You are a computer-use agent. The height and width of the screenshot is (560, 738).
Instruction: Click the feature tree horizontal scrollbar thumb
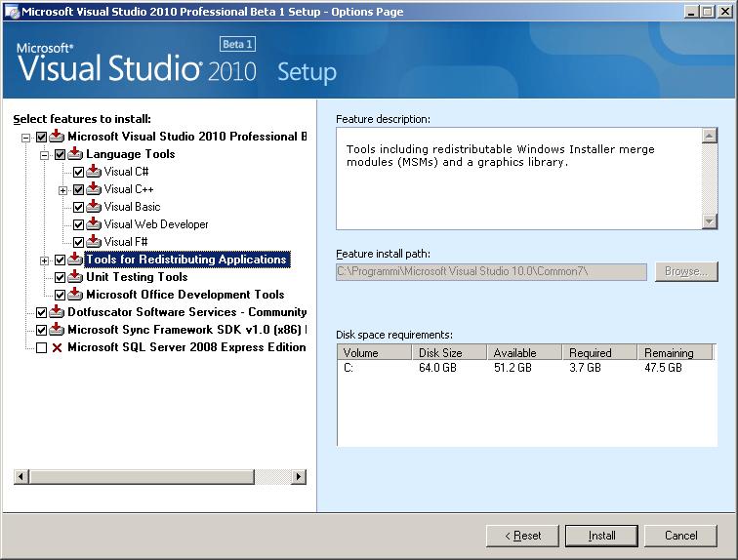[143, 477]
